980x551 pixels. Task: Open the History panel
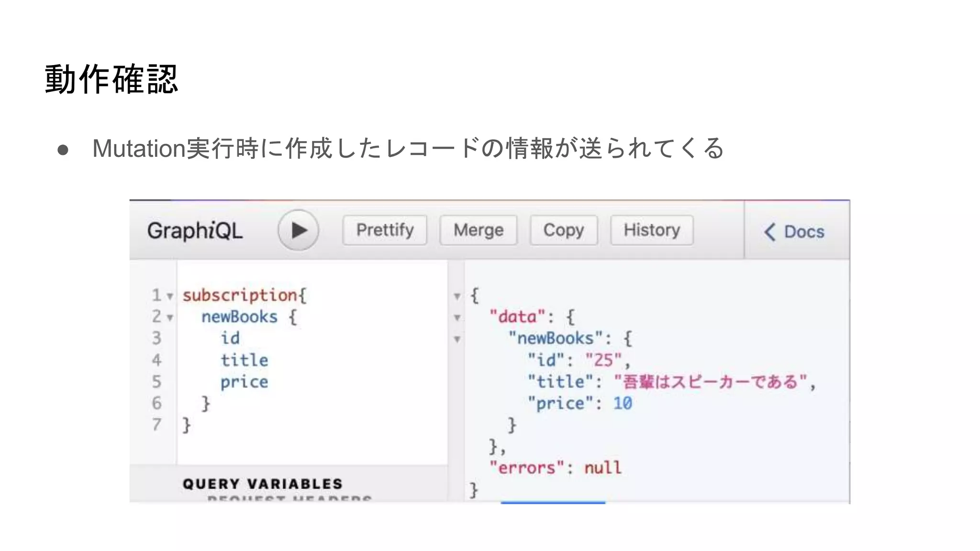651,230
